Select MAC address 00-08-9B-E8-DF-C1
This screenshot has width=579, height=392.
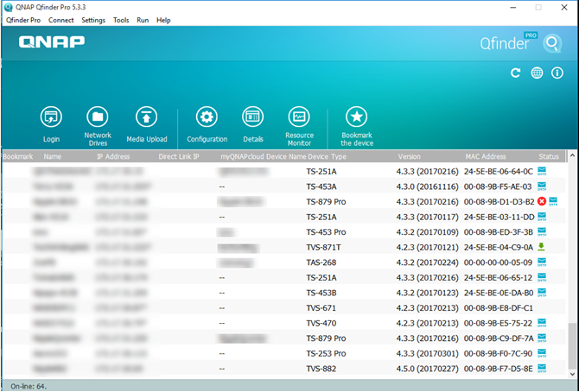499,308
